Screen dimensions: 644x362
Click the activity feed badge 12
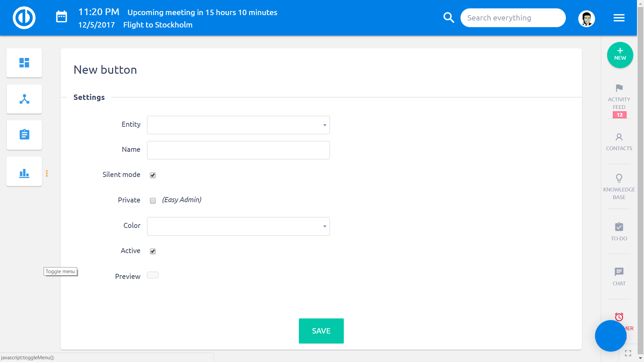pyautogui.click(x=620, y=115)
